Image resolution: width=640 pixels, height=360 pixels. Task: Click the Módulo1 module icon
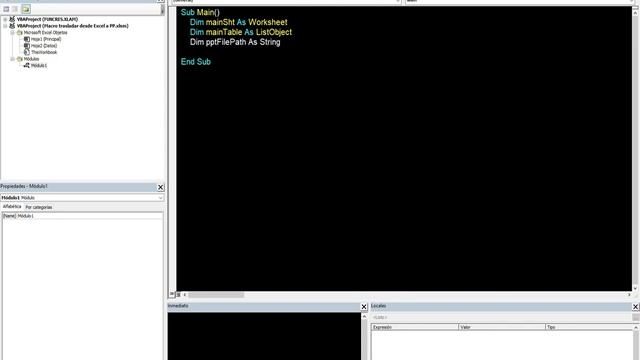pos(27,65)
